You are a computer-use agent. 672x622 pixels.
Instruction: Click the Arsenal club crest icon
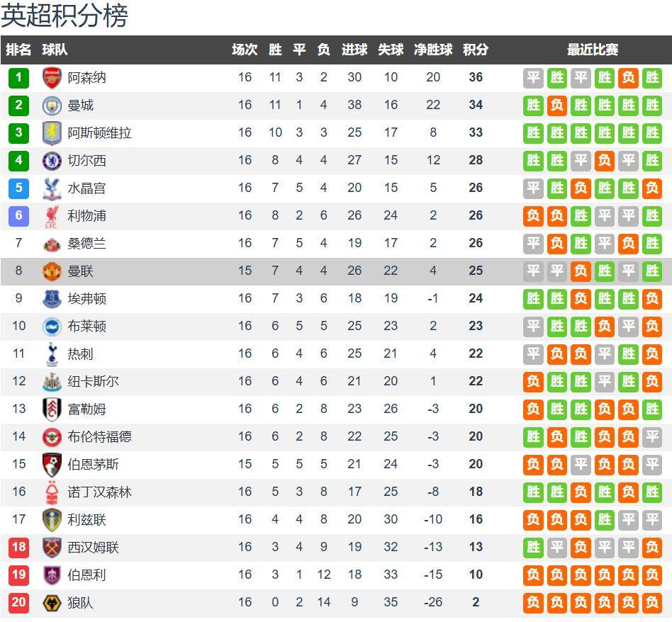click(52, 77)
